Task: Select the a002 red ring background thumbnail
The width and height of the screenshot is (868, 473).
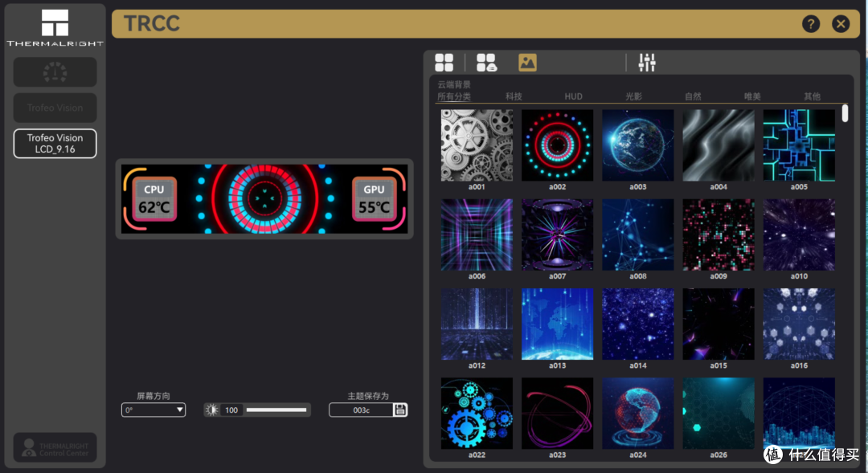Action: point(557,145)
